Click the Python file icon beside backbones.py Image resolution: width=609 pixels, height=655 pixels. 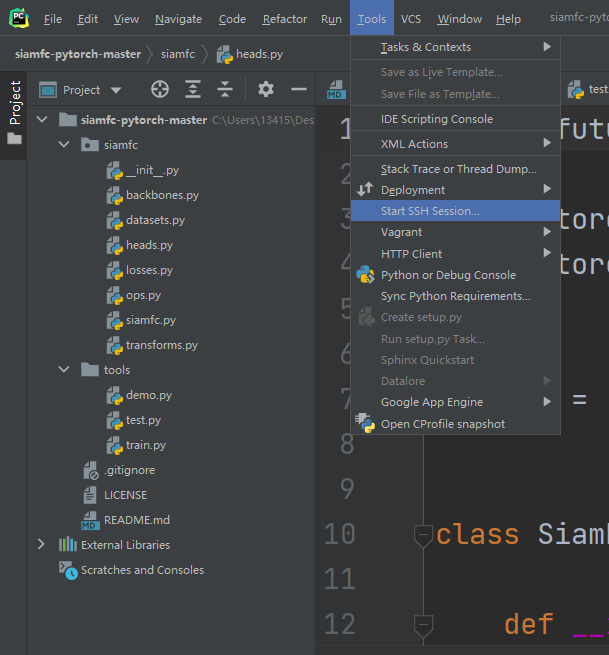pyautogui.click(x=114, y=195)
